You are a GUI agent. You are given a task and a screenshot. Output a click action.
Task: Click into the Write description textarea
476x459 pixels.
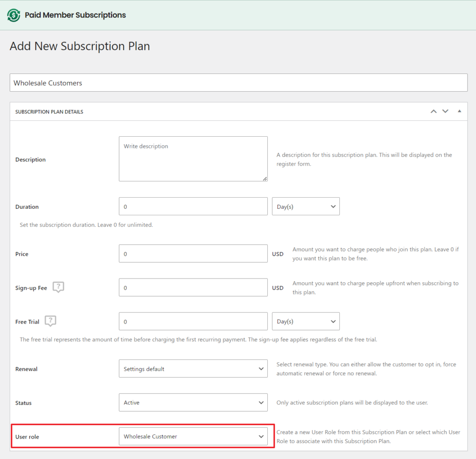tap(193, 159)
